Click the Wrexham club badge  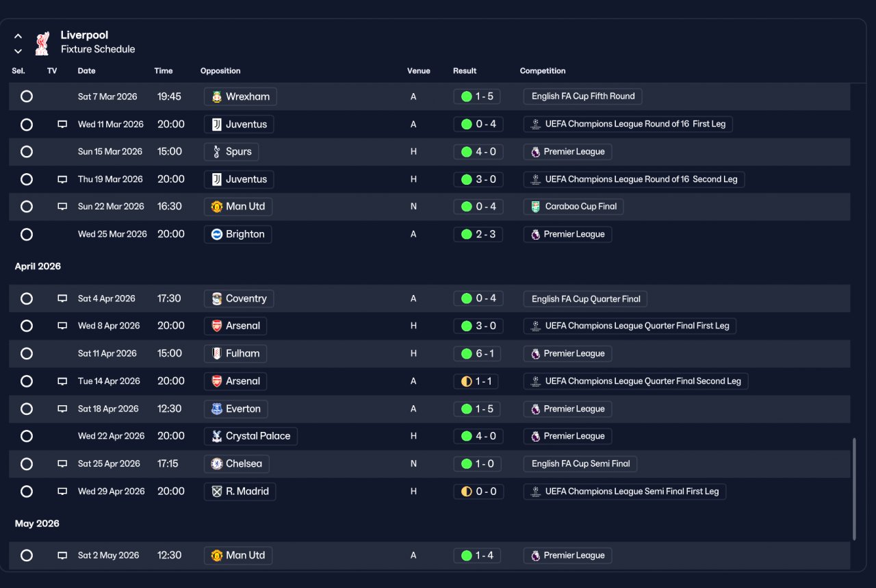217,97
